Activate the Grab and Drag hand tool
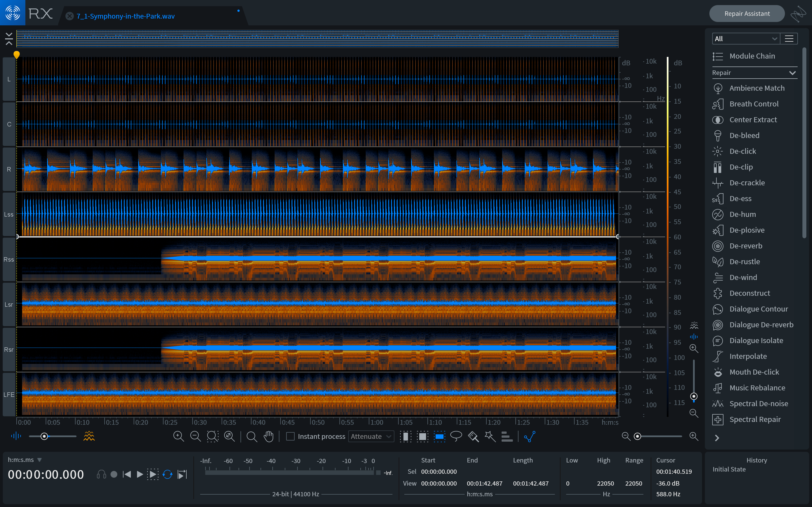Screen dimensions: 812x507 (x=269, y=436)
